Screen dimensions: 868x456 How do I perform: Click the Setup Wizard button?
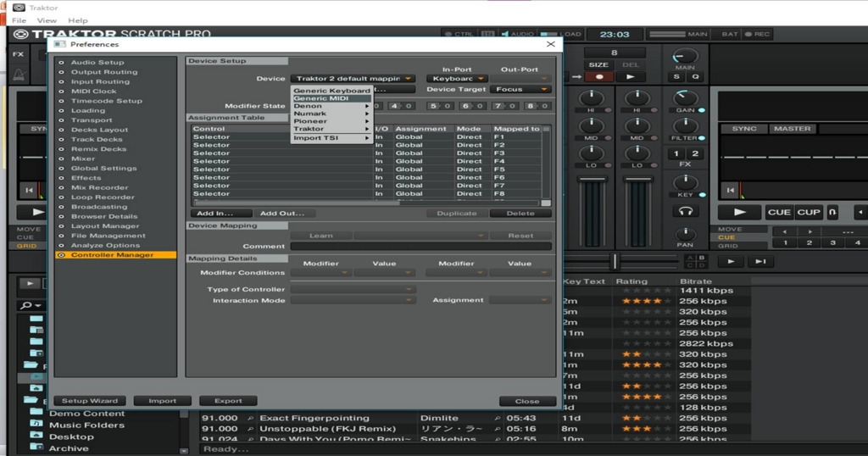pyautogui.click(x=90, y=401)
